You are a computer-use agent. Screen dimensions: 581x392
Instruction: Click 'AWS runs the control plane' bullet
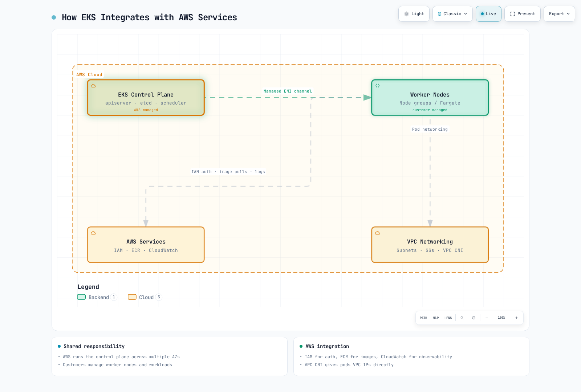click(121, 357)
